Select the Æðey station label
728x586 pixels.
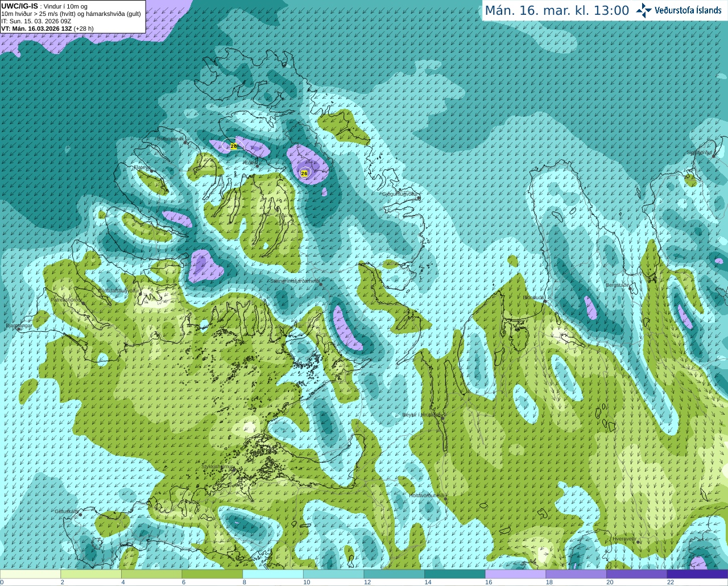coord(250,163)
